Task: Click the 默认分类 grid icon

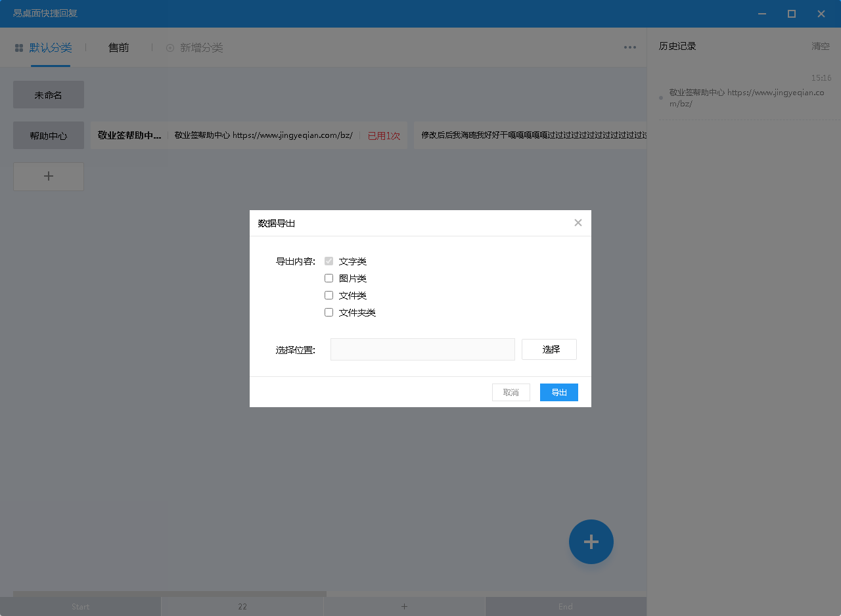Action: (x=19, y=47)
